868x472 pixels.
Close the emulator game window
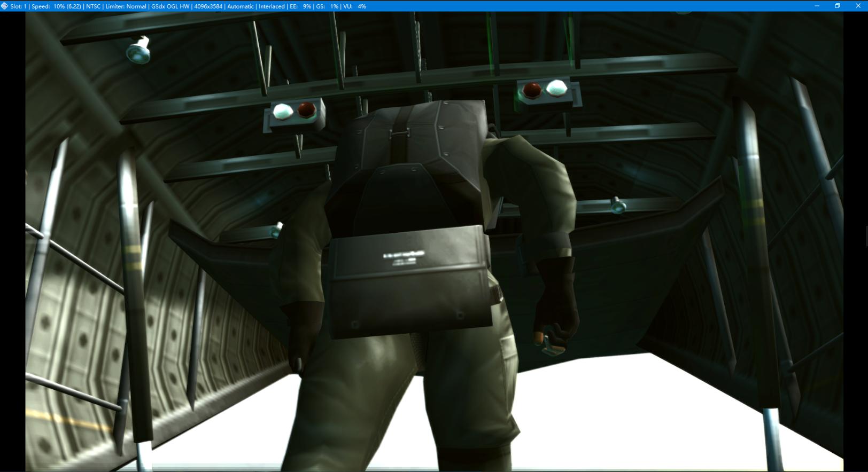click(x=858, y=6)
